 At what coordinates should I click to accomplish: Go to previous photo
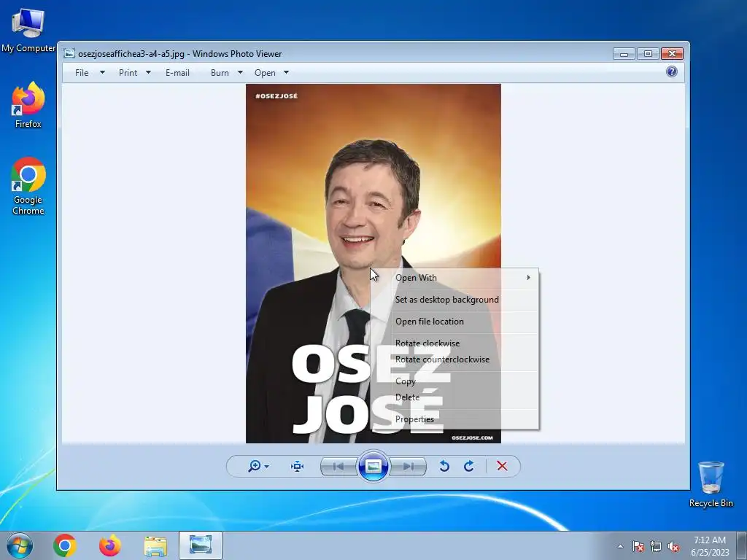click(x=338, y=466)
